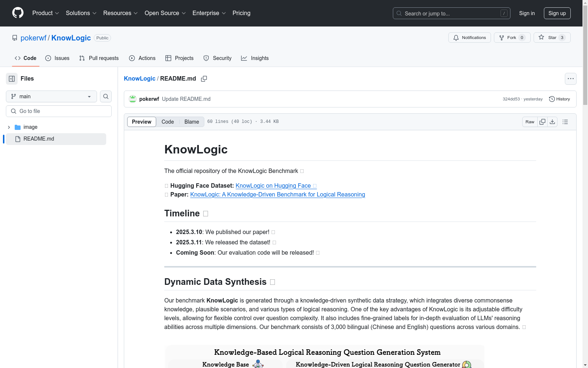Copy raw file contents
This screenshot has width=588, height=368.
(x=542, y=122)
